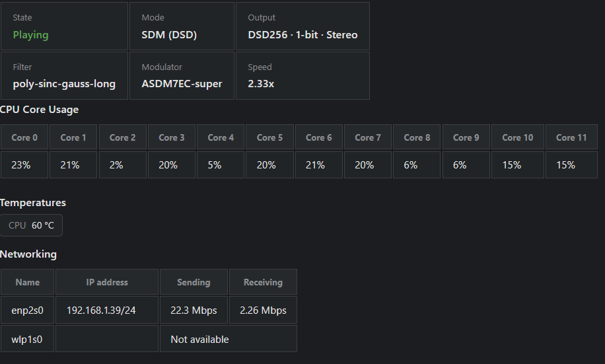The image size is (605, 364).
Task: Click the Modulator label
Action: (x=162, y=67)
